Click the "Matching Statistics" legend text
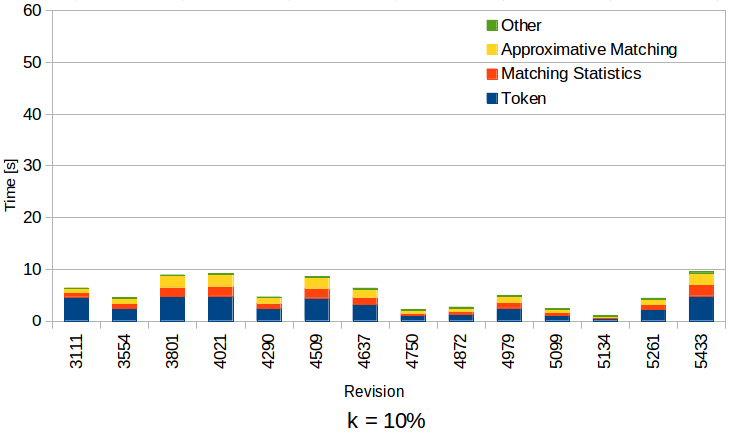Screen dimensions: 730x434 click(571, 74)
